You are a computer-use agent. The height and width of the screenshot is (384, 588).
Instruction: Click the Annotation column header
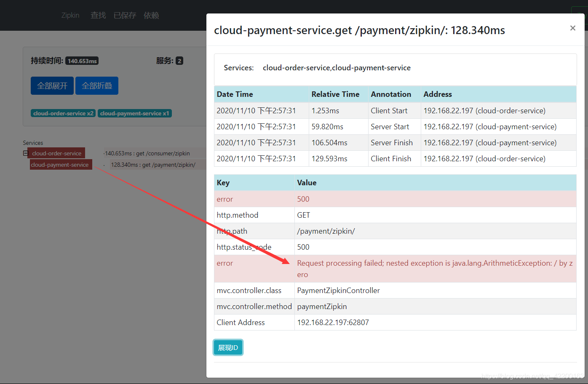click(x=395, y=94)
